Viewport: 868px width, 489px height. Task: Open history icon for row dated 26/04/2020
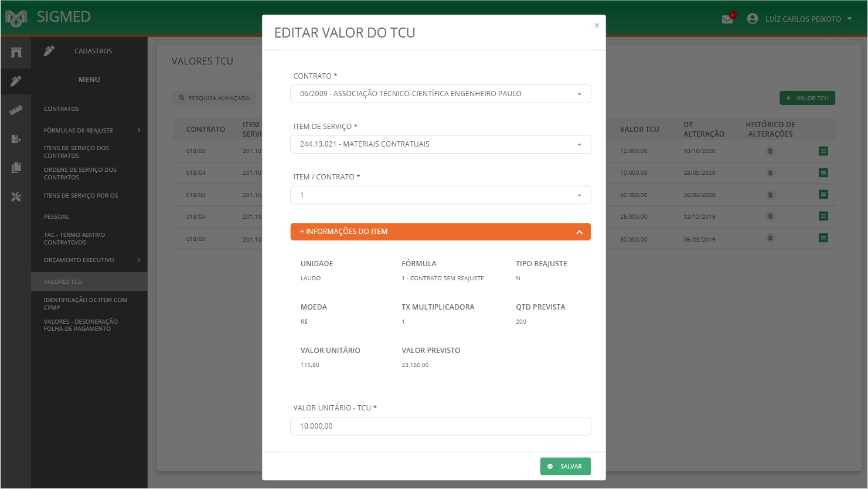click(x=770, y=195)
